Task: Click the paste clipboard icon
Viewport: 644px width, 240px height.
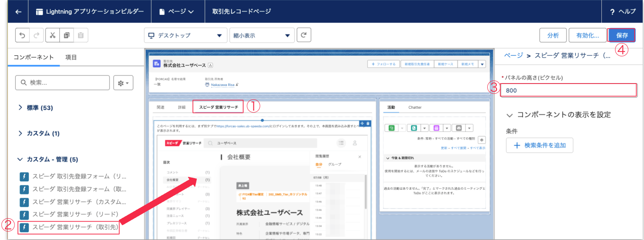Action: tap(81, 35)
